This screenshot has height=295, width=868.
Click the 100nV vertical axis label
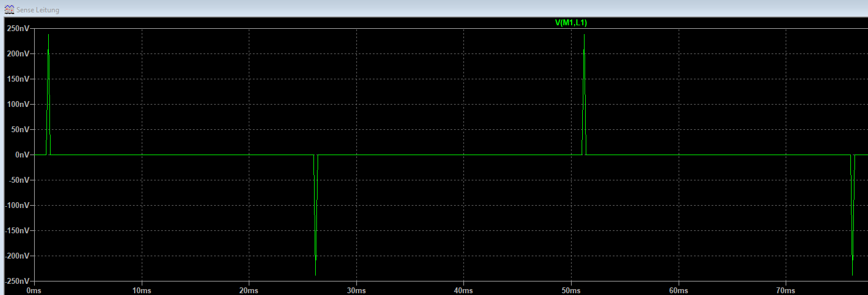coord(17,104)
